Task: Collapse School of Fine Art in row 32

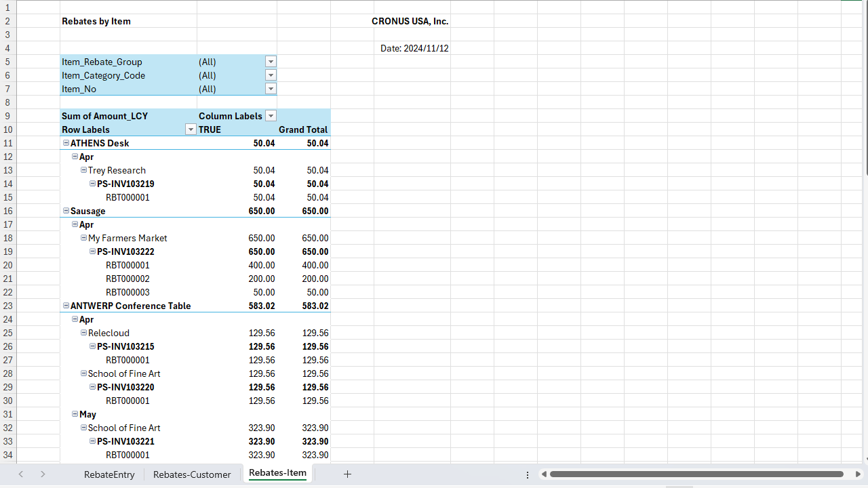Action: click(x=84, y=428)
